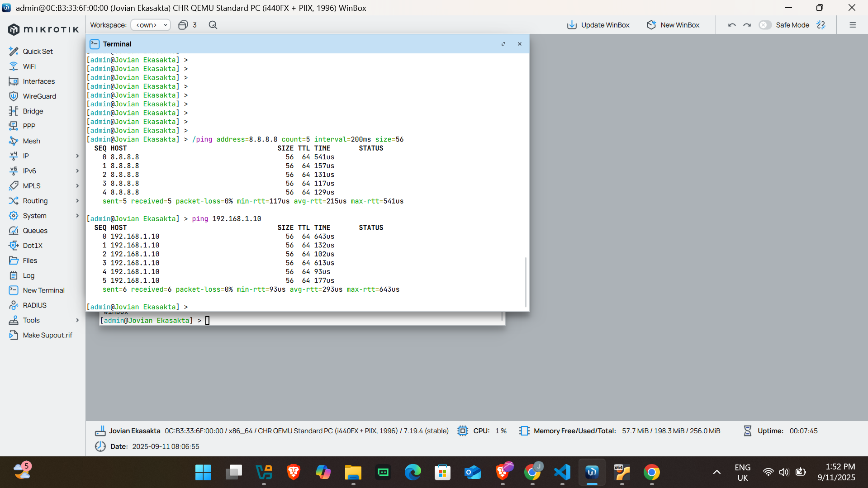Viewport: 868px width, 488px height.
Task: Open Microsoft Edge from taskbar
Action: (x=413, y=472)
